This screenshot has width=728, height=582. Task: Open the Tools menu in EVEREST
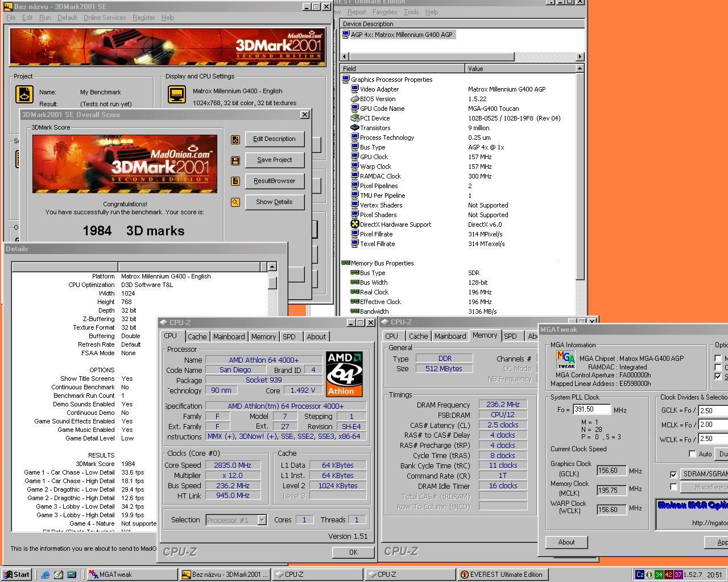(x=411, y=12)
